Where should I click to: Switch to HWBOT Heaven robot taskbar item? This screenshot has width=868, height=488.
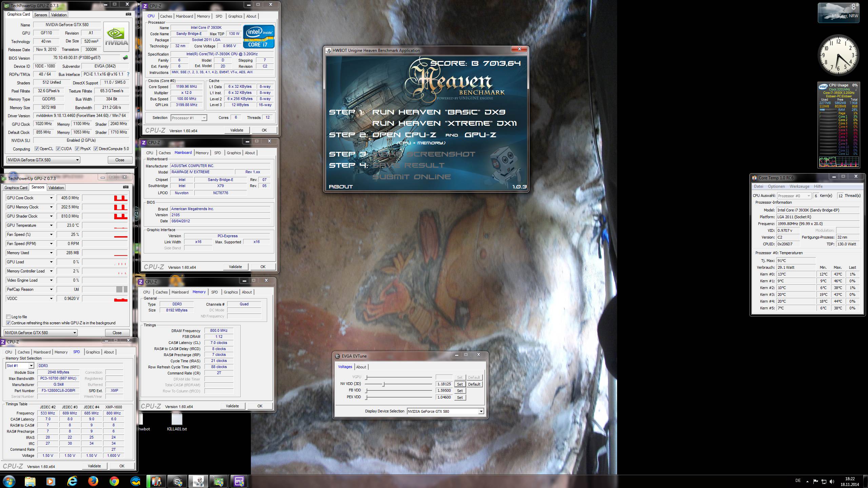tap(198, 481)
